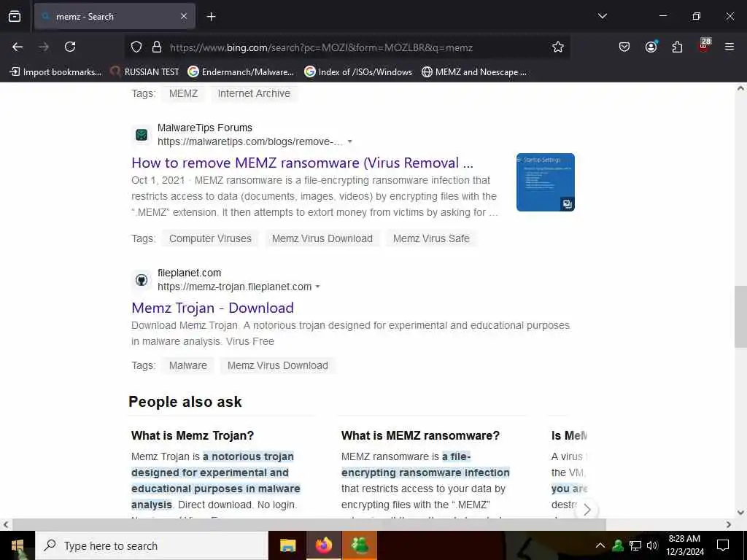Image resolution: width=747 pixels, height=560 pixels.
Task: Select the 'Internet Archive' tag chip
Action: (x=254, y=93)
